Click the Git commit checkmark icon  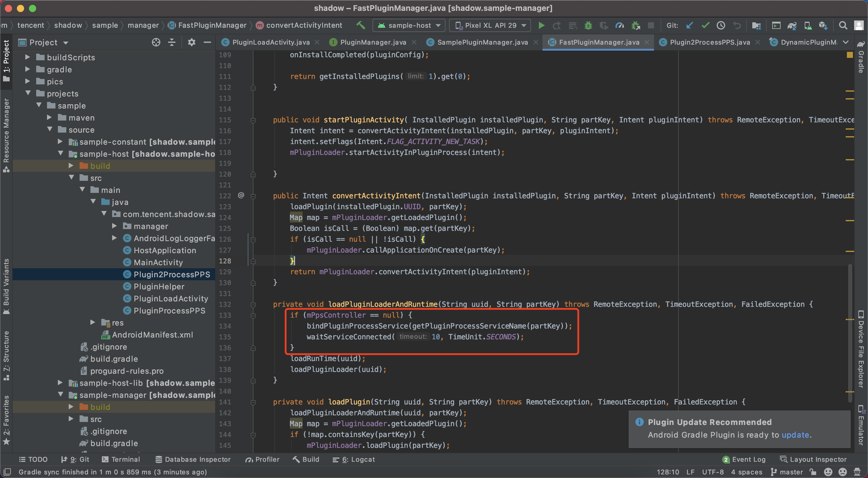coord(705,25)
